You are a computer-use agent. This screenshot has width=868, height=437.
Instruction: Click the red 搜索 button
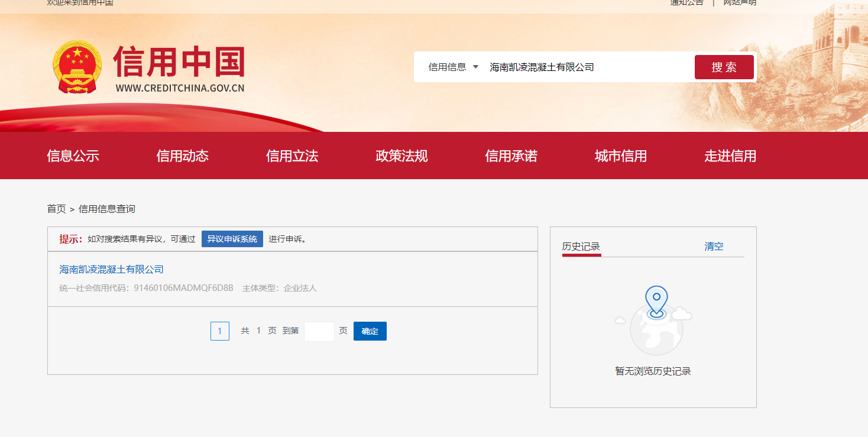(x=724, y=67)
